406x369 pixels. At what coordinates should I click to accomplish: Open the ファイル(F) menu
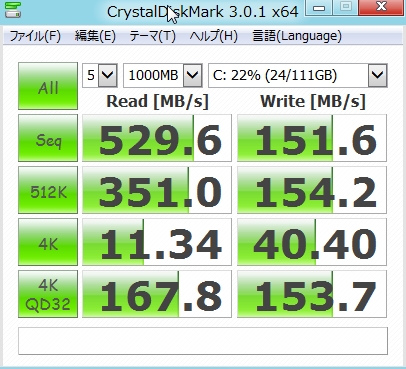click(x=35, y=36)
